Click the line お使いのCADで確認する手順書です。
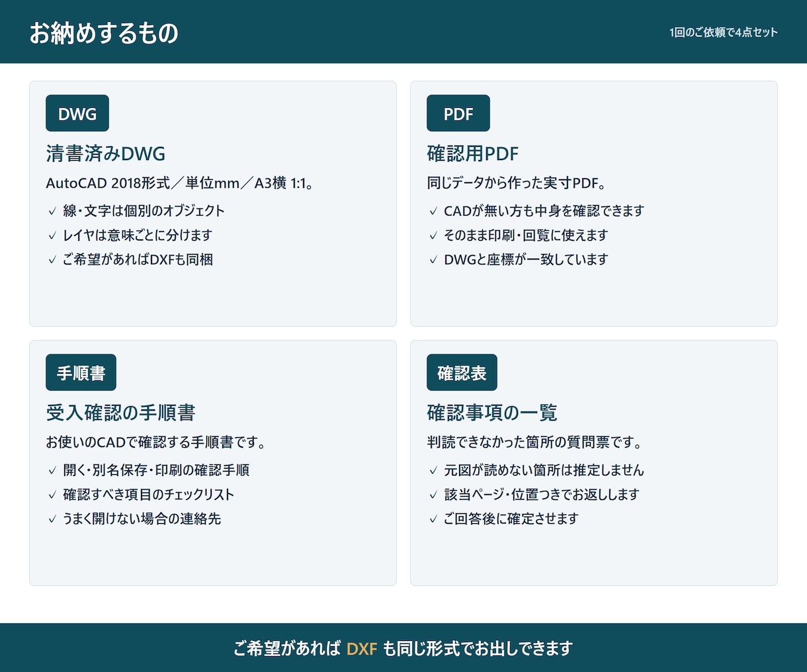The image size is (807, 672). pyautogui.click(x=156, y=442)
